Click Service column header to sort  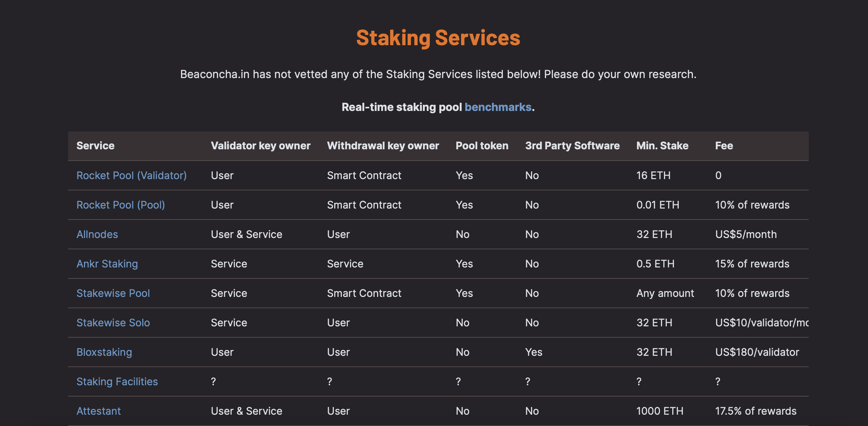point(95,145)
